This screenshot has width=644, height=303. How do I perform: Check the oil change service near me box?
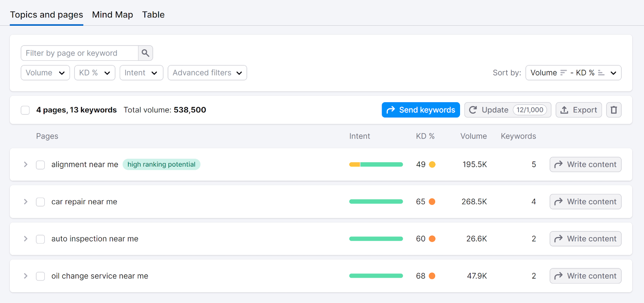tap(40, 276)
